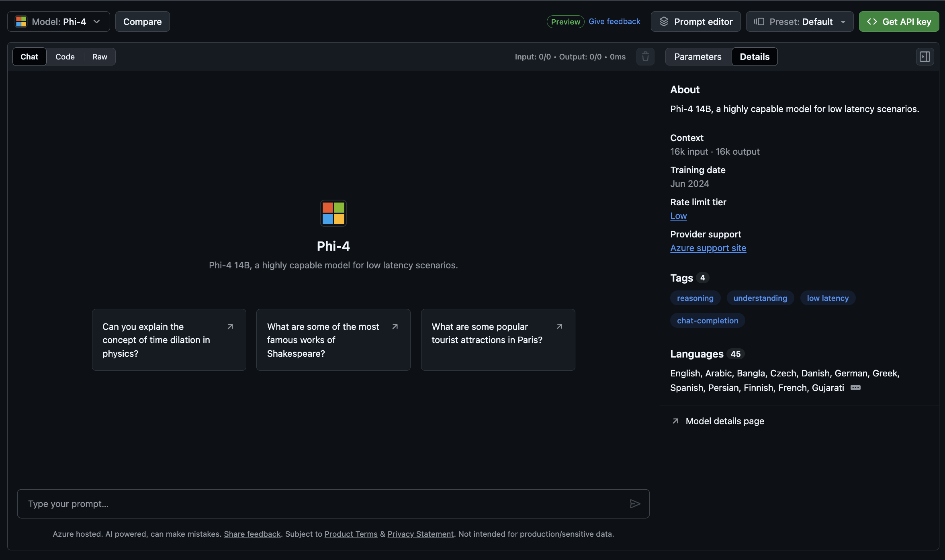Open the Azure support site link

tap(708, 248)
